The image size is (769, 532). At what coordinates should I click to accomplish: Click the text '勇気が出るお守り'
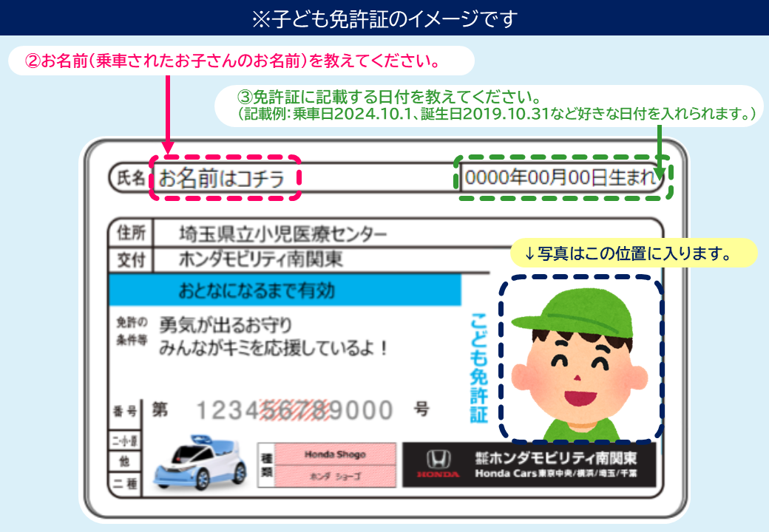[x=225, y=325]
